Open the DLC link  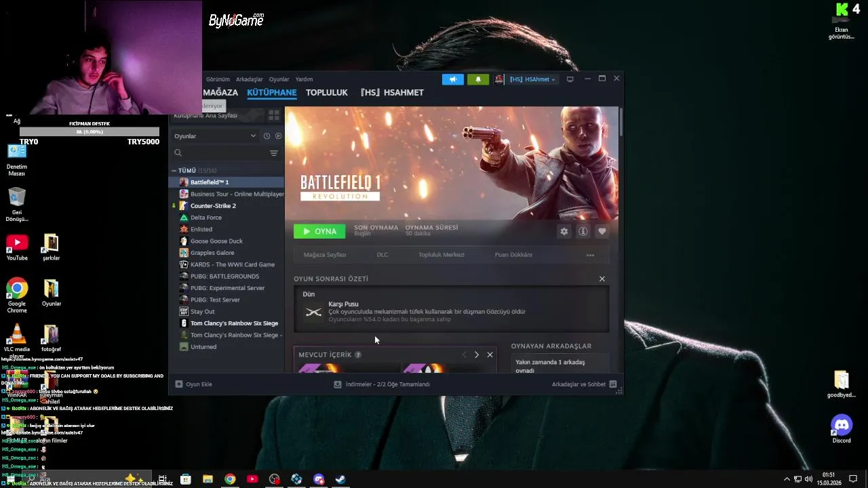[382, 255]
